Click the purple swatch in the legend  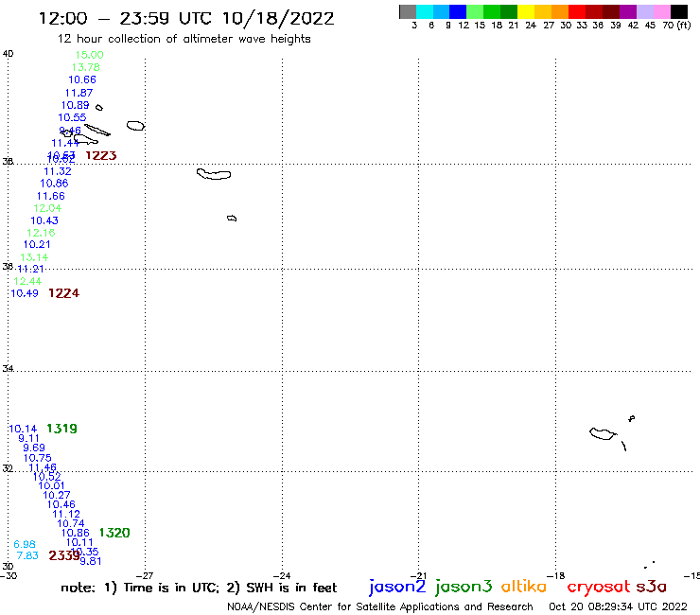[x=628, y=11]
